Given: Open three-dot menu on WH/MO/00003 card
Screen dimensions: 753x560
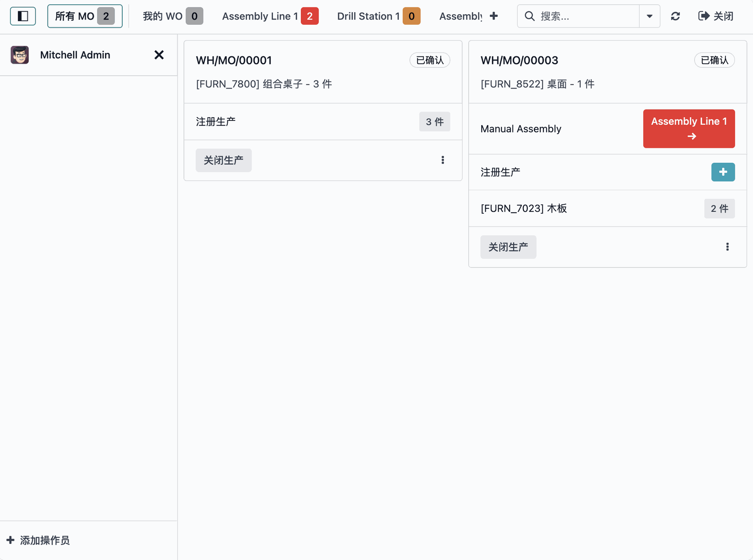Looking at the screenshot, I should 728,247.
